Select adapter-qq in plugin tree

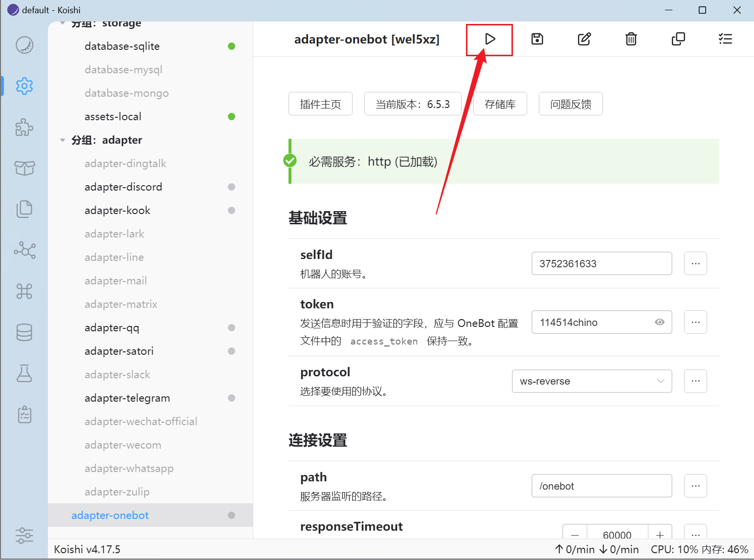150,328
